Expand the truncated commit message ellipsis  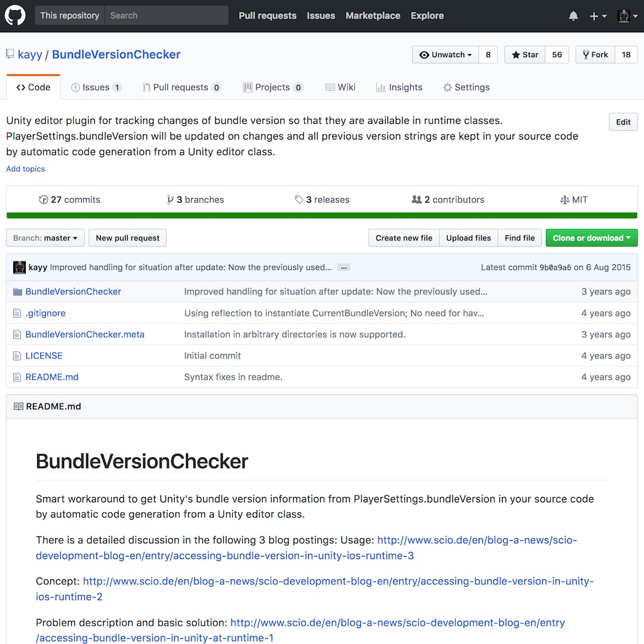click(x=343, y=267)
